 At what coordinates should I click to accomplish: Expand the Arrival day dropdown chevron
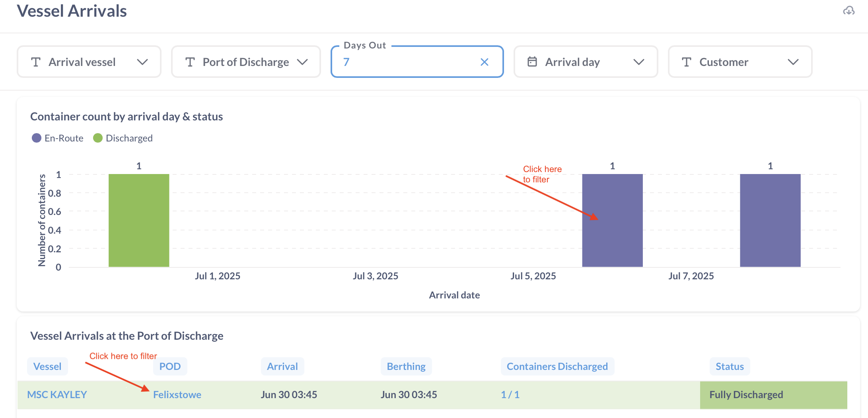pos(638,62)
